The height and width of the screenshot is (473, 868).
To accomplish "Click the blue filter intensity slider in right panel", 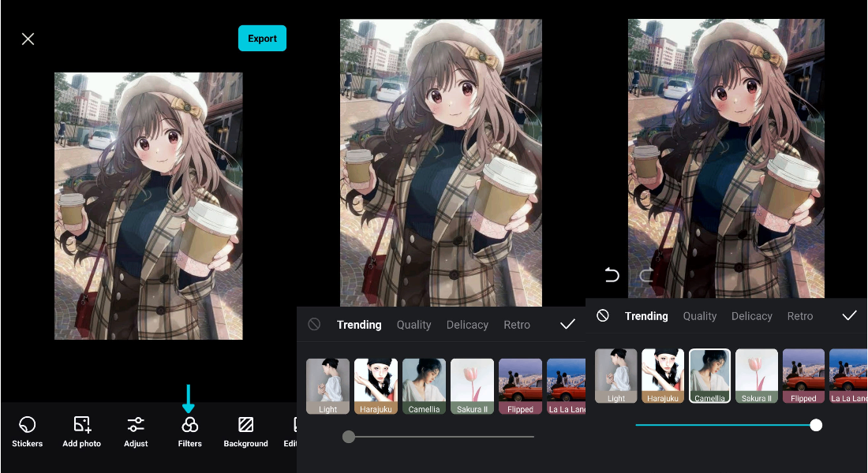I will coord(728,425).
